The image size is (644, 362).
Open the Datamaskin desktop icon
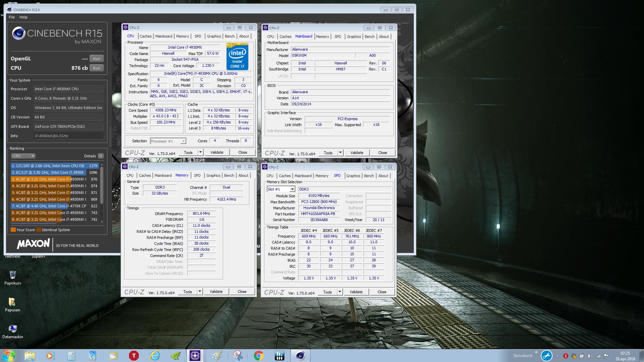click(x=12, y=331)
